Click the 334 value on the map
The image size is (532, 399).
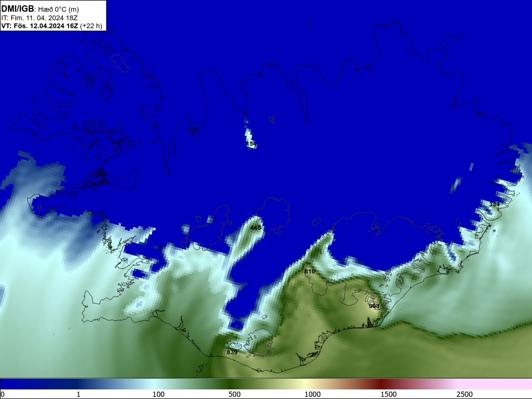click(x=494, y=204)
